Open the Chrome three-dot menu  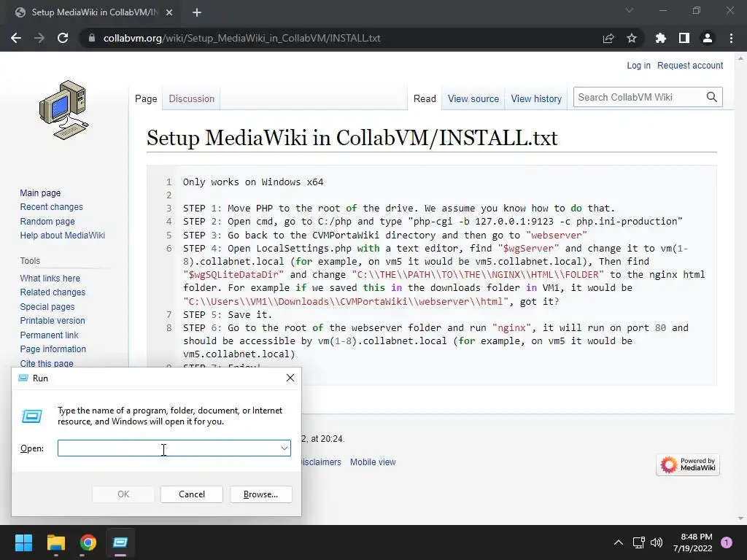tap(731, 38)
